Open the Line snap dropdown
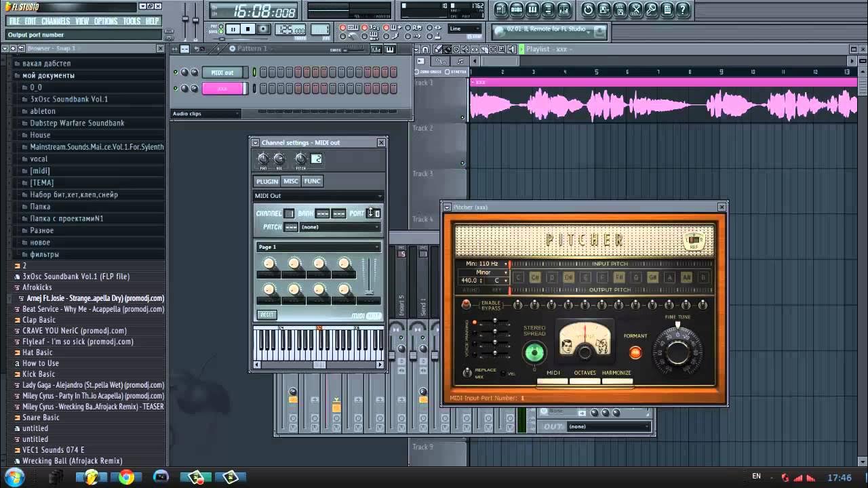Image resolution: width=868 pixels, height=488 pixels. (x=465, y=29)
